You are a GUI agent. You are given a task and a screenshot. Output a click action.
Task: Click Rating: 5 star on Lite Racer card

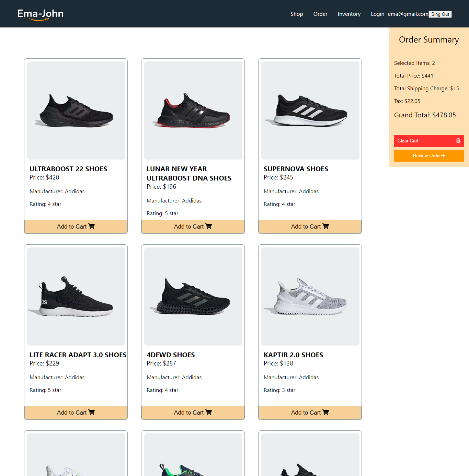(x=45, y=390)
